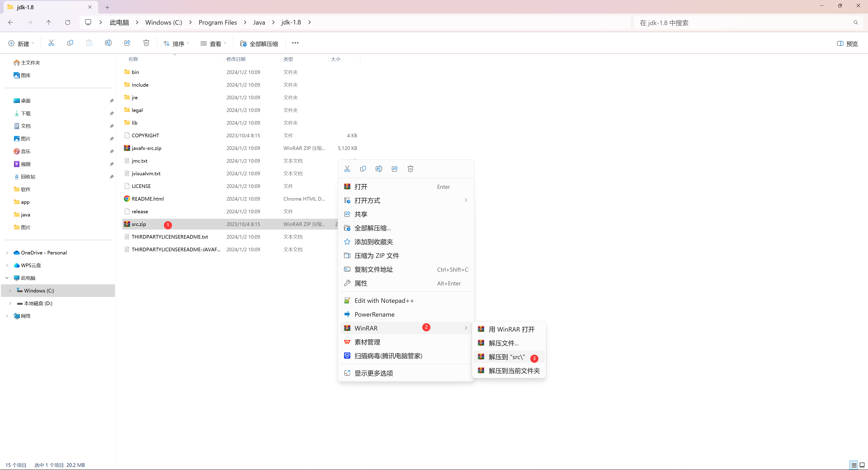Click the Share icon in the toolbar

pos(127,43)
